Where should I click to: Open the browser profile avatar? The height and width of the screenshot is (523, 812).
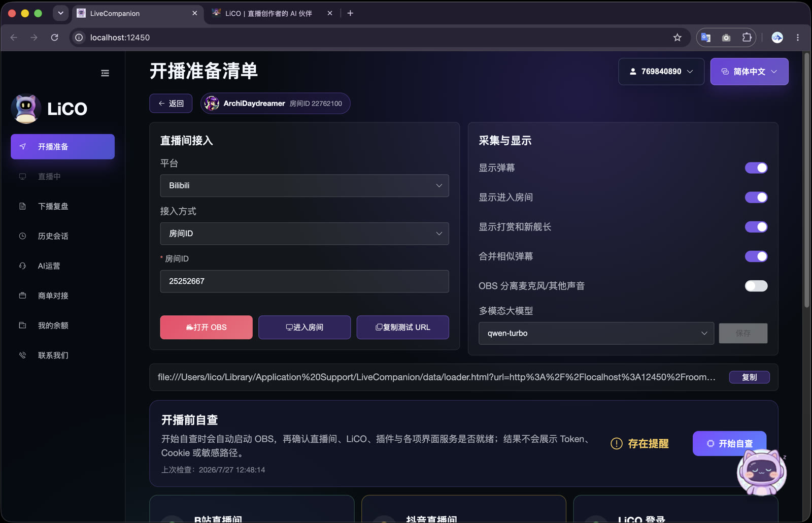click(777, 38)
